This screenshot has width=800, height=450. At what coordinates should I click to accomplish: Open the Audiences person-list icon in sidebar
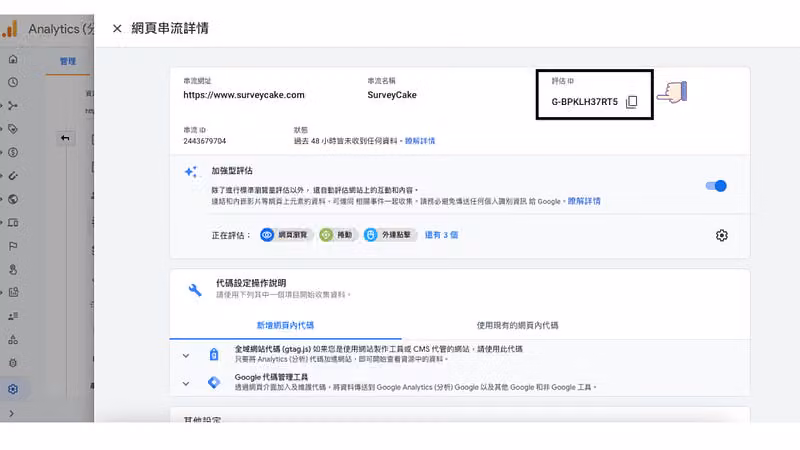tap(13, 316)
